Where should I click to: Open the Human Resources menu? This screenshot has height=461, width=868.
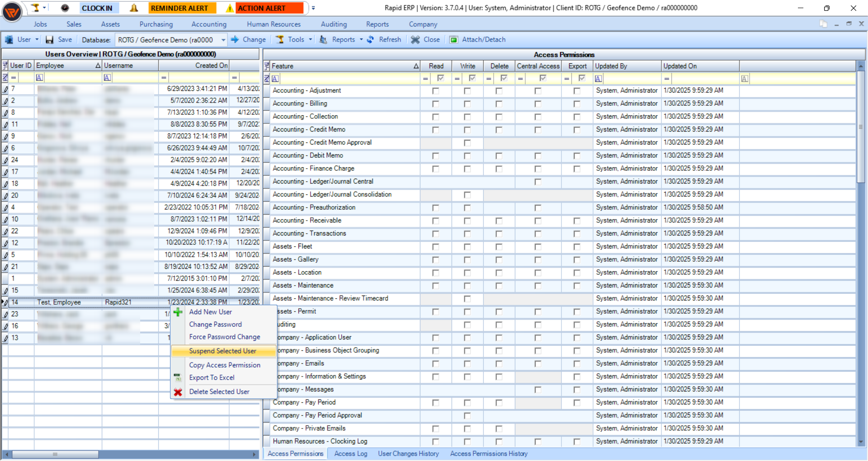274,24
